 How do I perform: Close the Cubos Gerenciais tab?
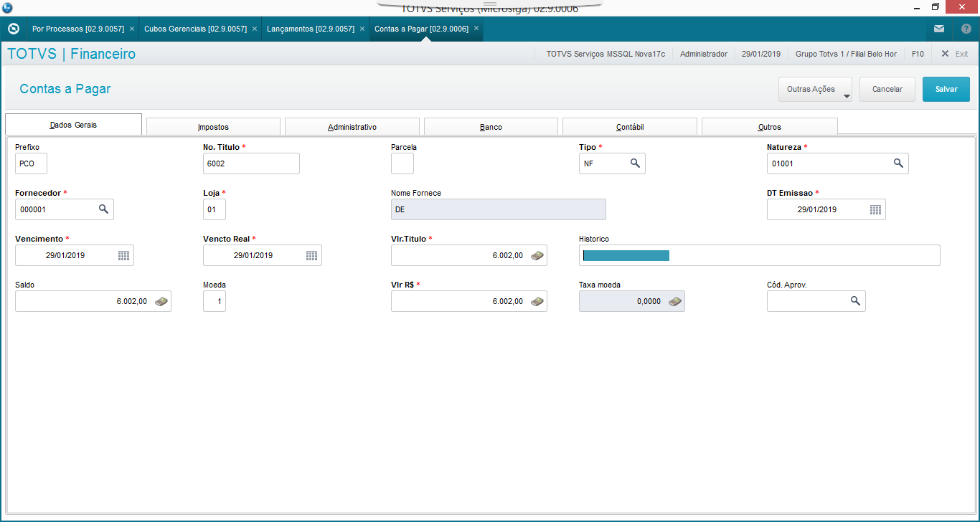[255, 29]
